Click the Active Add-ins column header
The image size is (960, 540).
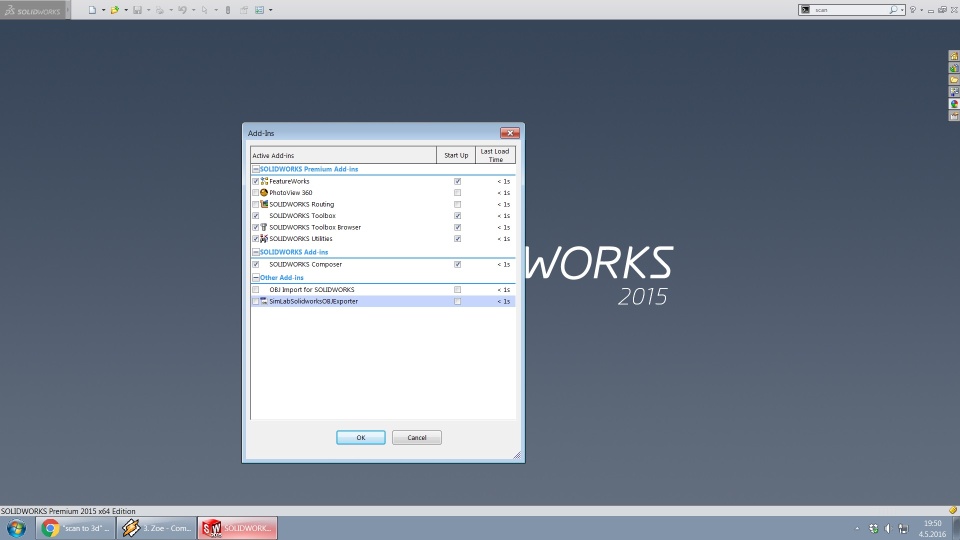coord(343,155)
